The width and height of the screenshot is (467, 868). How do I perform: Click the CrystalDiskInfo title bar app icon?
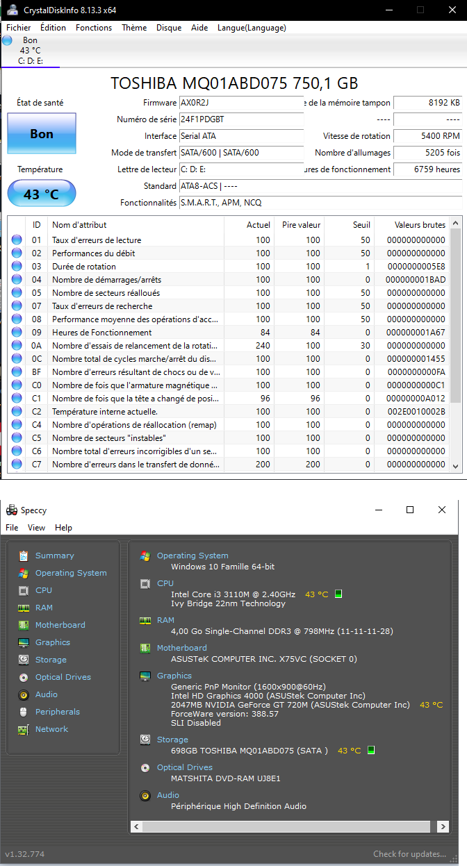[12, 10]
